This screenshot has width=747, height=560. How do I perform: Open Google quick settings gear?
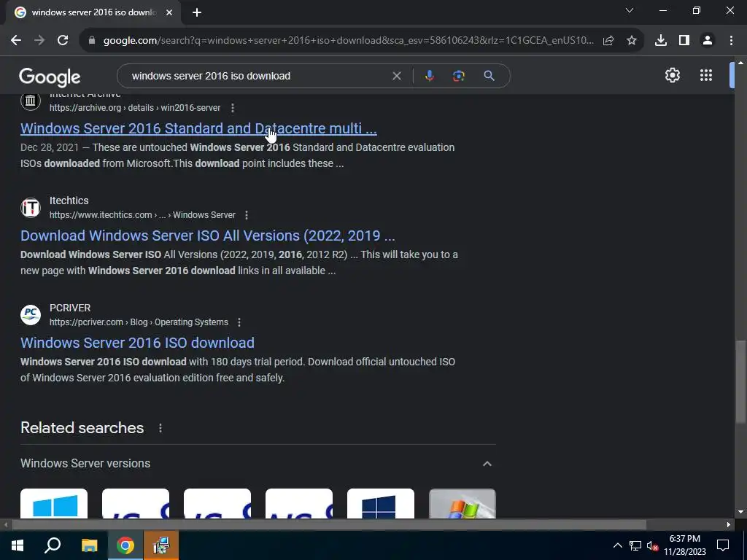672,75
